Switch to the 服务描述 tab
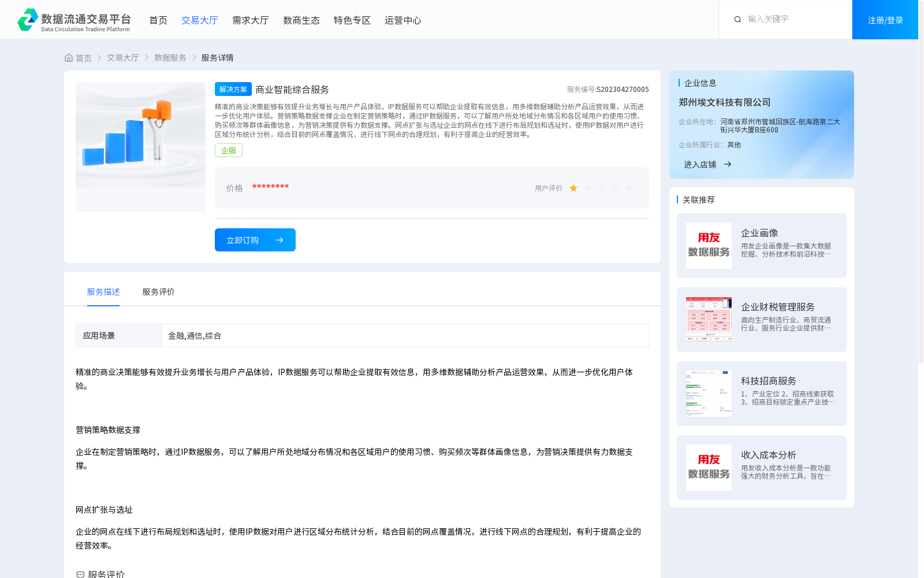This screenshot has height=578, width=924. tap(103, 292)
